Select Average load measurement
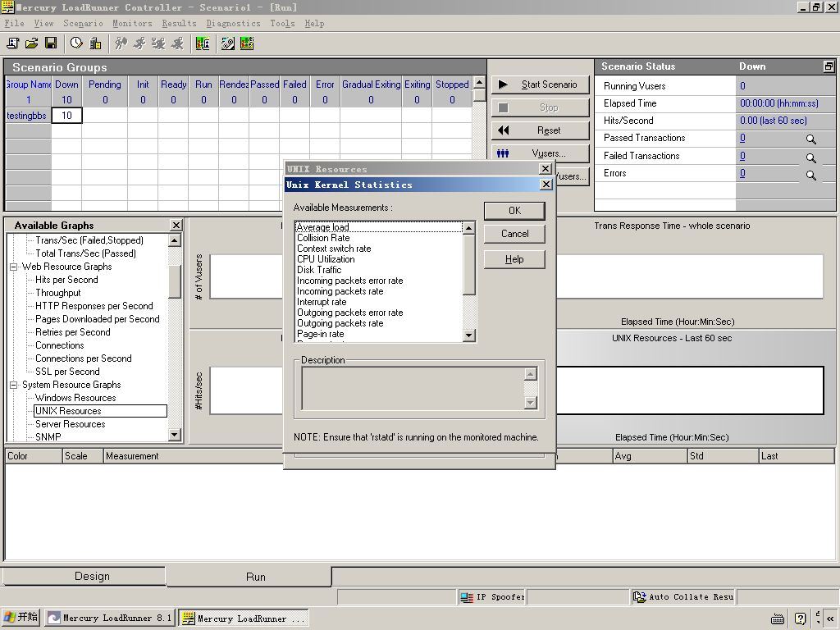The width and height of the screenshot is (840, 630). (x=378, y=227)
